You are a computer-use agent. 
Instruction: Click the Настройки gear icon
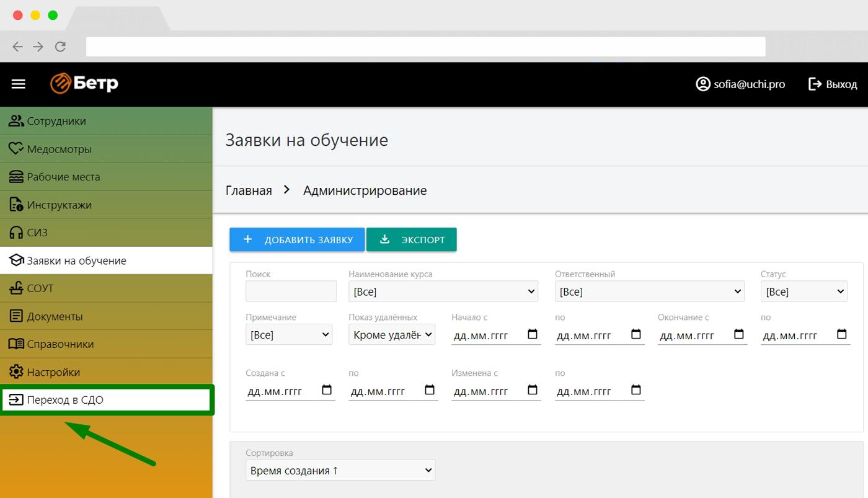(16, 372)
